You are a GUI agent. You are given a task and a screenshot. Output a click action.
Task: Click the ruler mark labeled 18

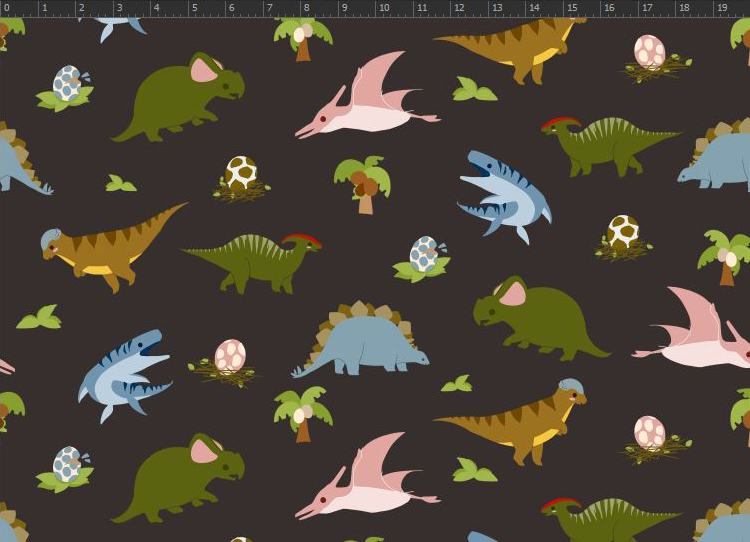tap(685, 8)
